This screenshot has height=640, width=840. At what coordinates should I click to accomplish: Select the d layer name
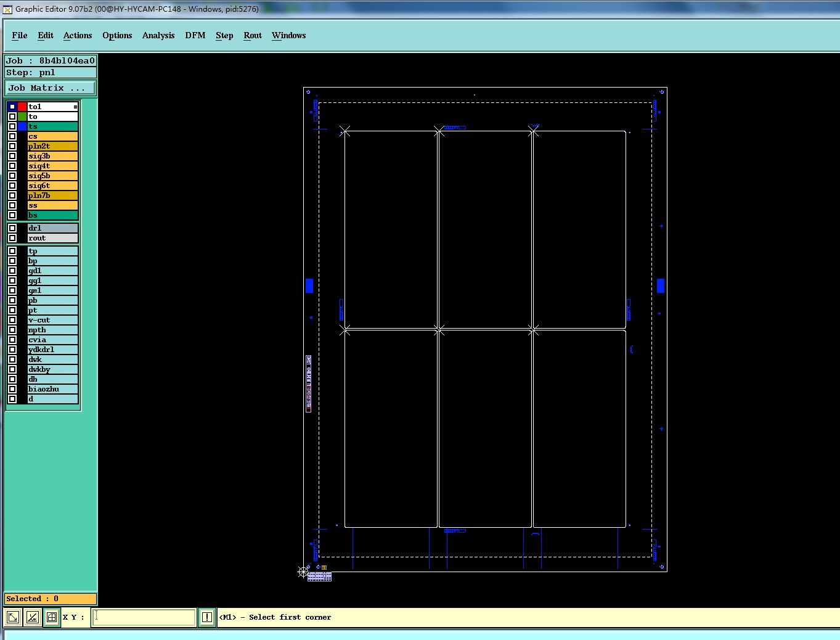53,399
